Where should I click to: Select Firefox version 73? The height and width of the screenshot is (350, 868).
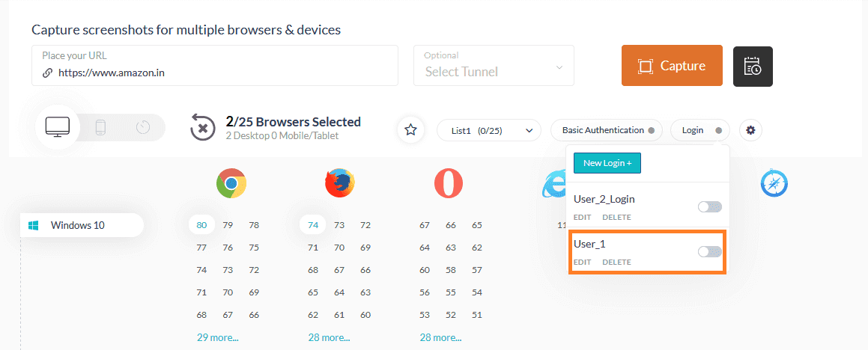[339, 225]
